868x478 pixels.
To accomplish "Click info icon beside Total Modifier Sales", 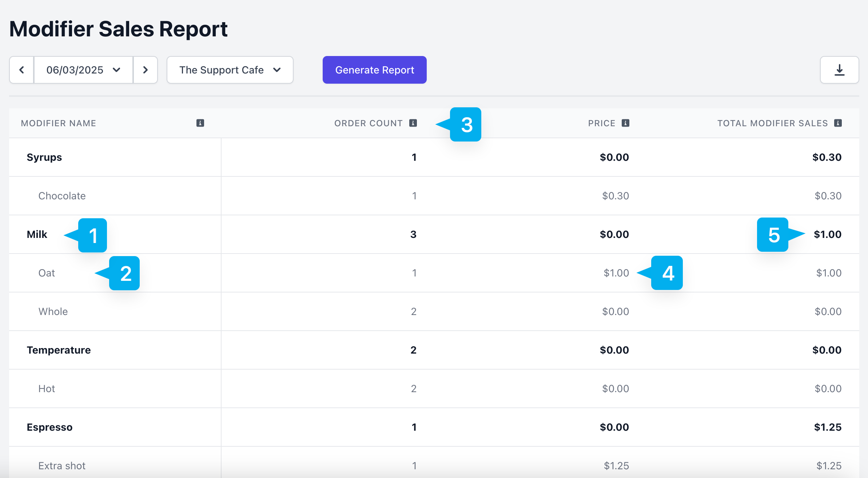I will click(838, 123).
